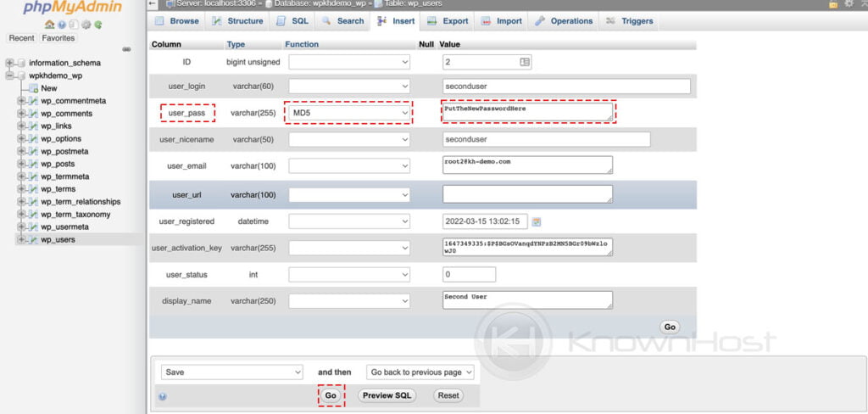This screenshot has height=414, width=868.
Task: Open the SQL tab
Action: point(292,21)
